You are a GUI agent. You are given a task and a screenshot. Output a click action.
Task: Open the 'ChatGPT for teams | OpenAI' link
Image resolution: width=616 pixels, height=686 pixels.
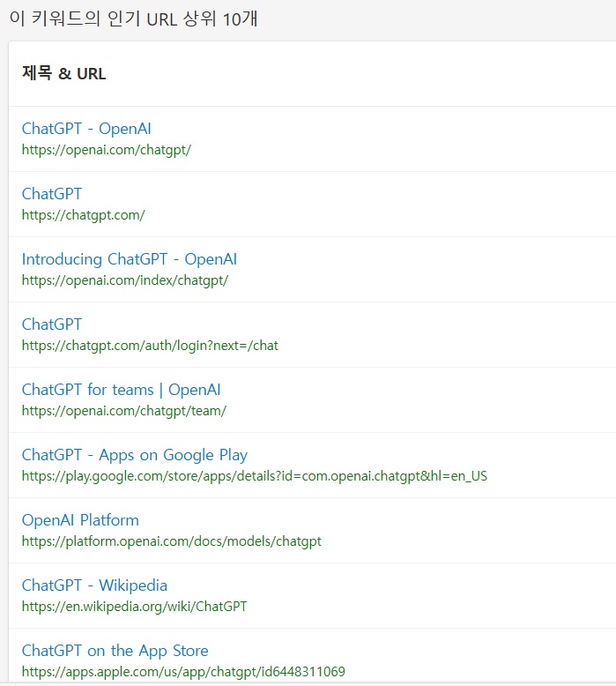click(122, 390)
